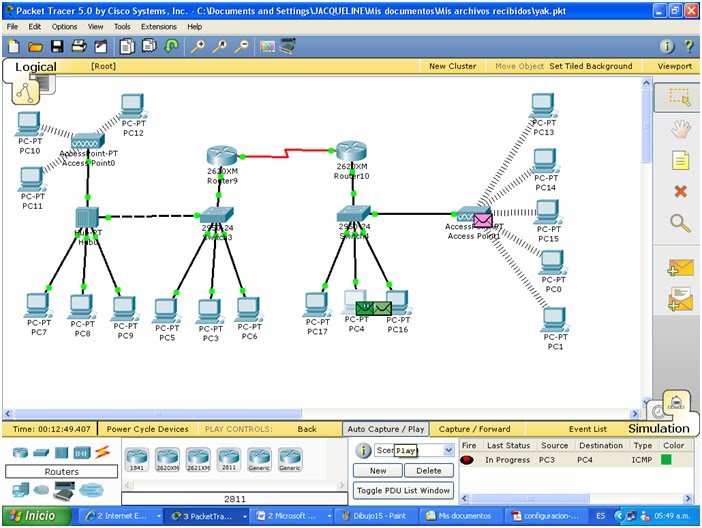The width and height of the screenshot is (702, 528).
Task: Choose the red X Delete tool
Action: 681,192
